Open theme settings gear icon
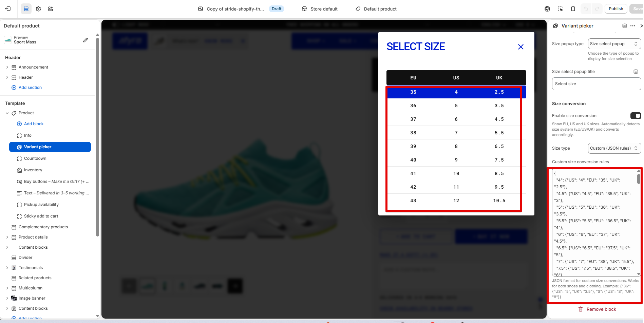 38,9
